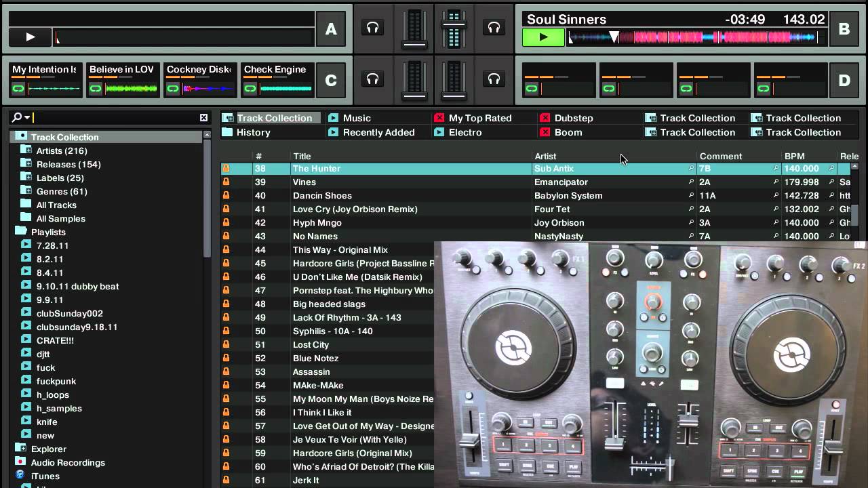Screen dimensions: 868x488
Task: Enable headphone cue on deck D
Action: pyautogui.click(x=494, y=79)
